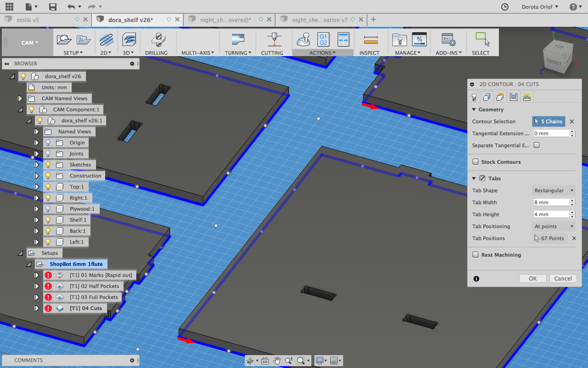Open the Heights tab in the contour dialog

pyautogui.click(x=500, y=97)
